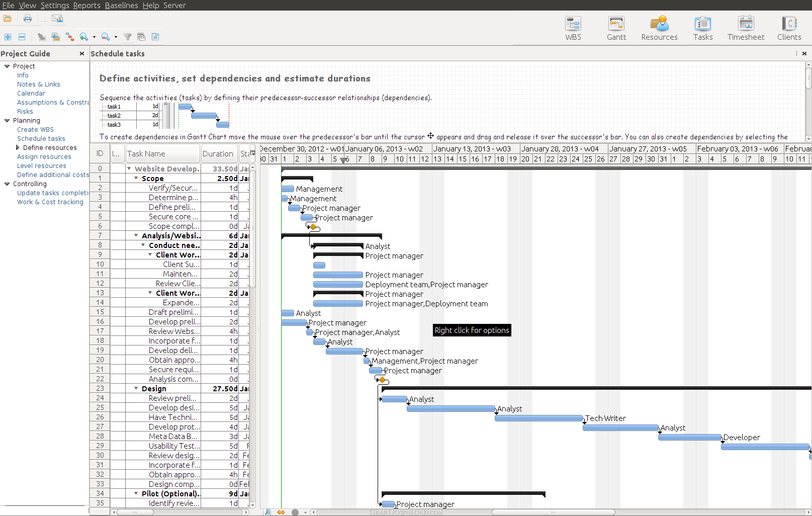Screen dimensions: 812x516
Task: Click the print icon in the toolbar
Action: 28,19
